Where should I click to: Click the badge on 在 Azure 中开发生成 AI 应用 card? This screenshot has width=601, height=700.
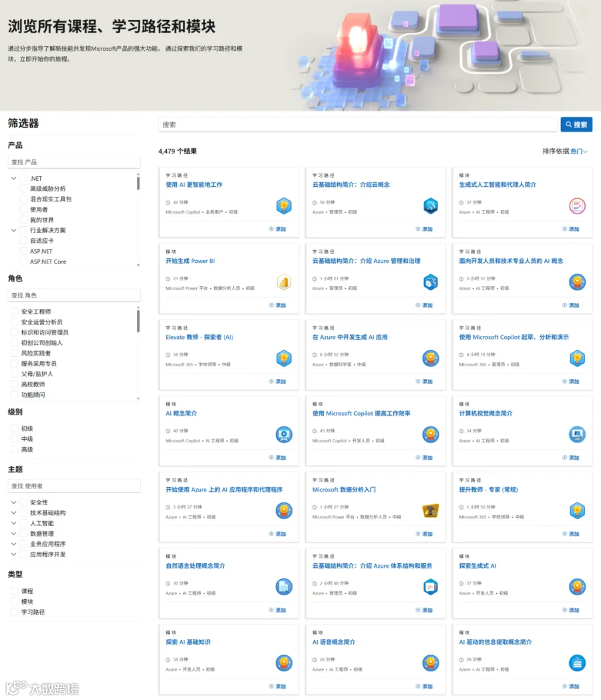click(x=430, y=358)
